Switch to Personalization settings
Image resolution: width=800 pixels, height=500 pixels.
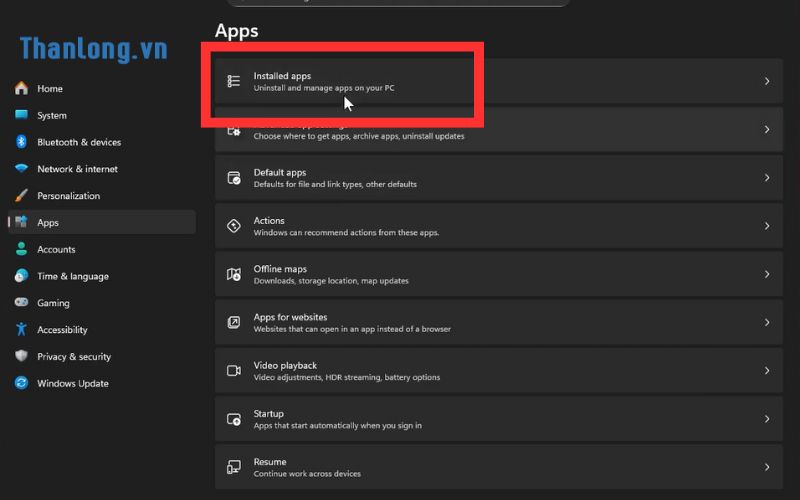pos(102,195)
